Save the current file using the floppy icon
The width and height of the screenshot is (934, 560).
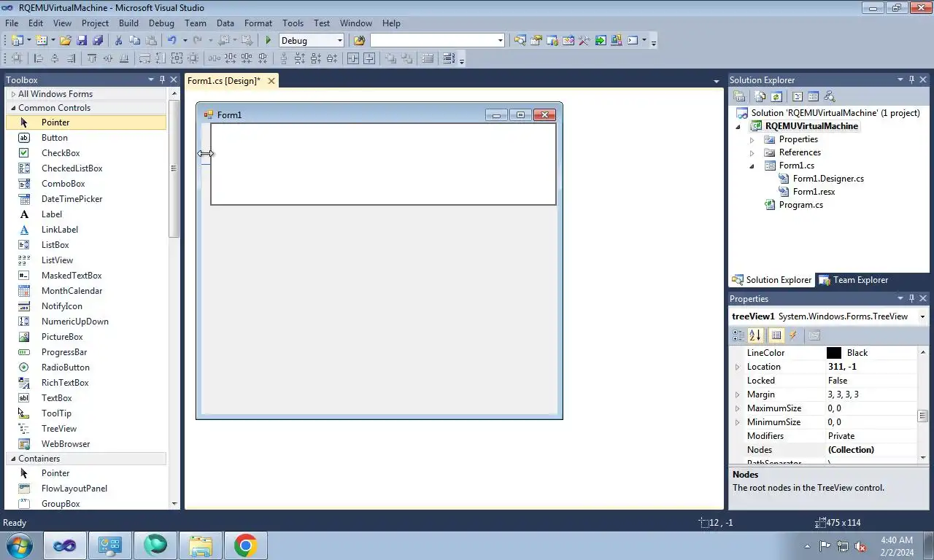pyautogui.click(x=82, y=41)
